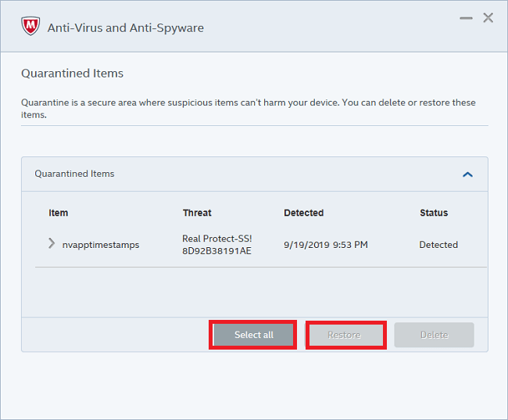Screen dimensions: 508x420
Task: Click the Detected column header
Action: coord(303,213)
